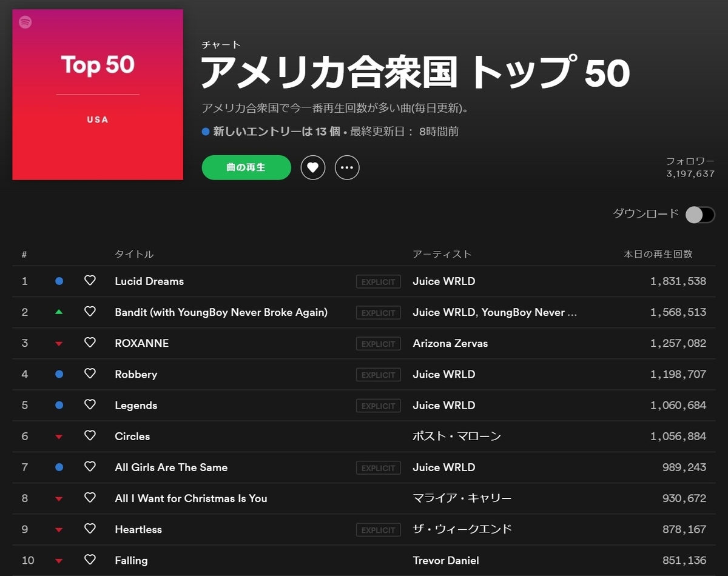This screenshot has height=576, width=728.
Task: Click the # column header
Action: [24, 255]
